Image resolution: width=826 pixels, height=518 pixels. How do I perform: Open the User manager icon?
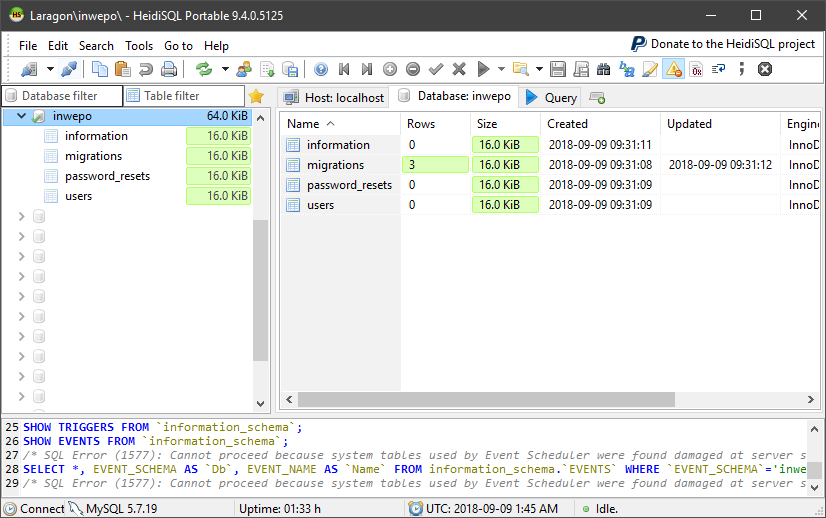click(x=244, y=69)
